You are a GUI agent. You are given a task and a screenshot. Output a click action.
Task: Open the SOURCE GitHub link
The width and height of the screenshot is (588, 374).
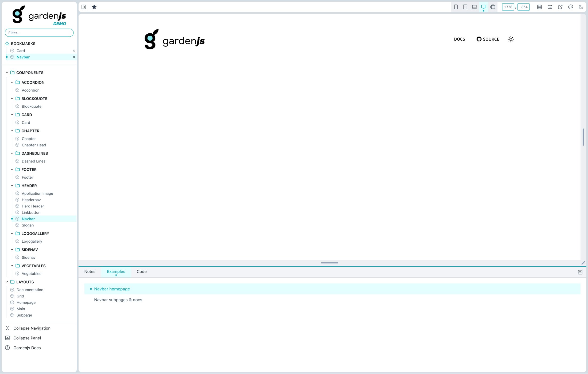(x=488, y=39)
